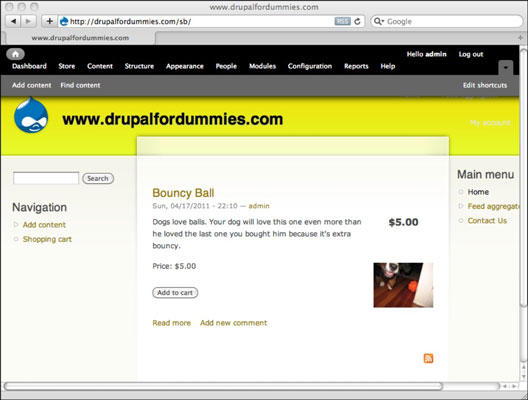The height and width of the screenshot is (400, 528).
Task: Open the Modules admin menu
Action: tap(262, 66)
